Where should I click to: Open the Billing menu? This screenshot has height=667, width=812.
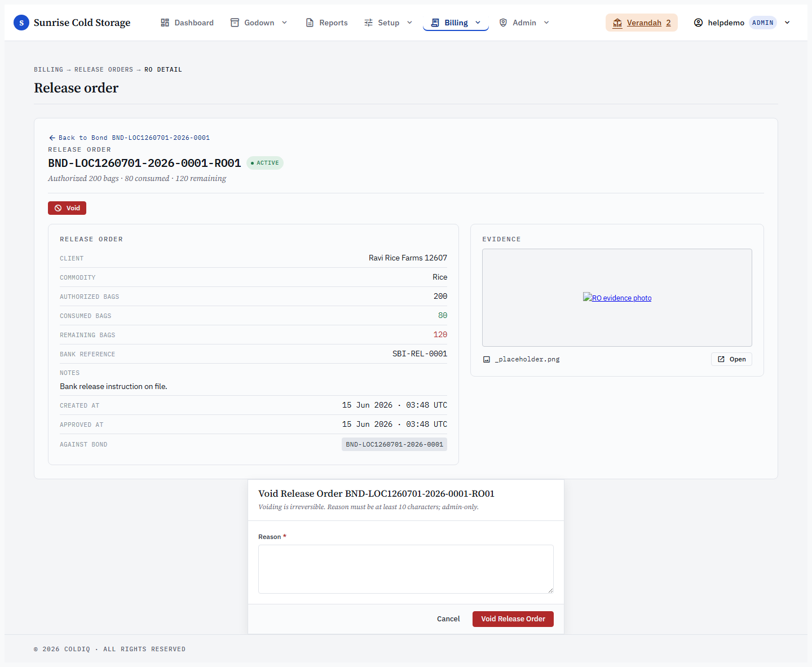point(456,23)
